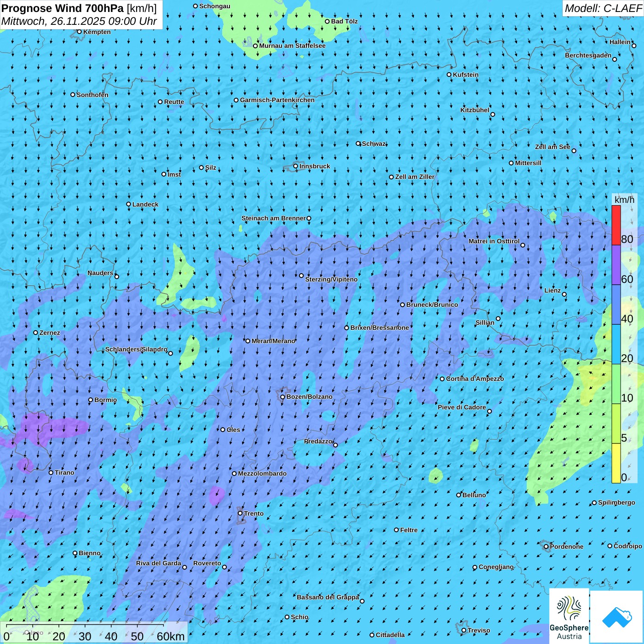Click the 'Bad Tölz' label
Screen dimensions: 644x644
pyautogui.click(x=344, y=21)
